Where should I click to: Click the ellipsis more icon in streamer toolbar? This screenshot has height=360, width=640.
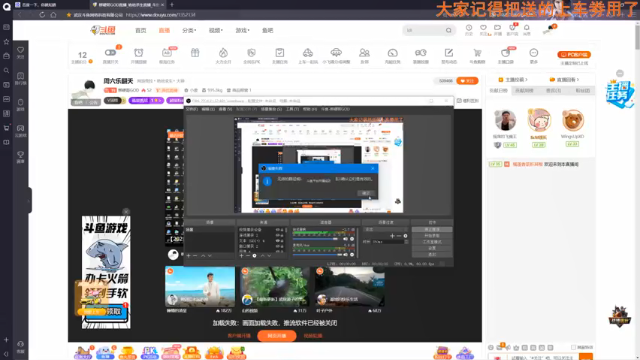click(x=533, y=53)
